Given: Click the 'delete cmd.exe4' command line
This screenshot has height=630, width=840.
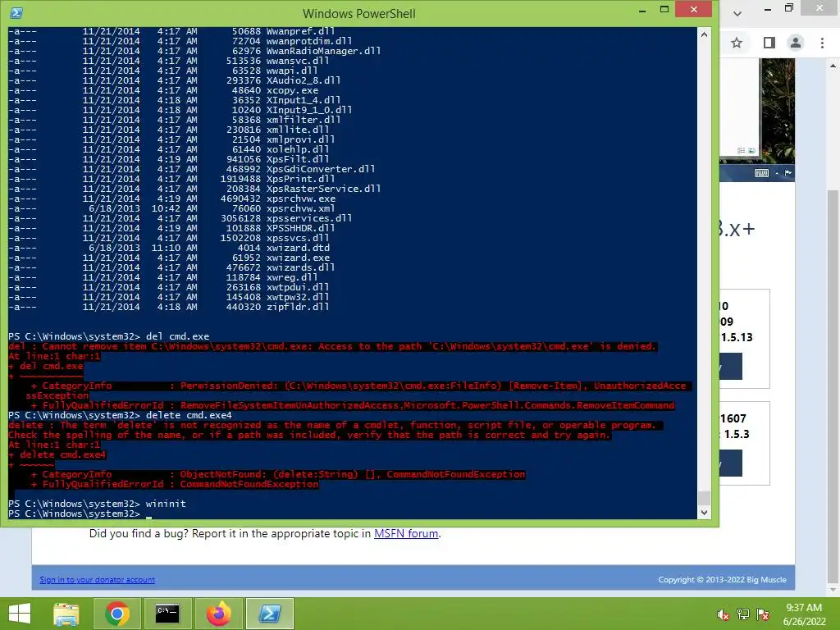Looking at the screenshot, I should point(189,415).
